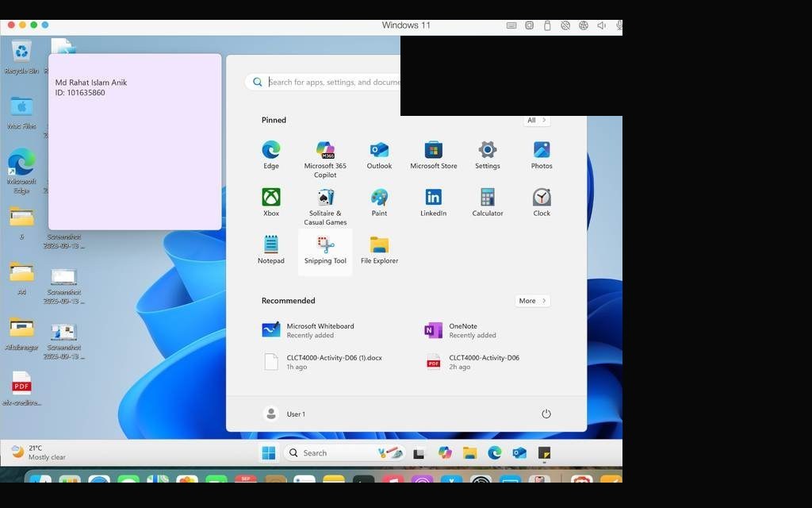This screenshot has height=508, width=812.
Task: Open Settings from the Start menu
Action: (x=488, y=155)
